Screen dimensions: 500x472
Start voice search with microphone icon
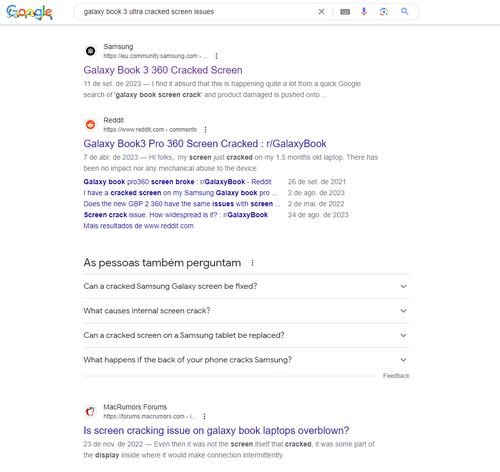click(x=364, y=12)
